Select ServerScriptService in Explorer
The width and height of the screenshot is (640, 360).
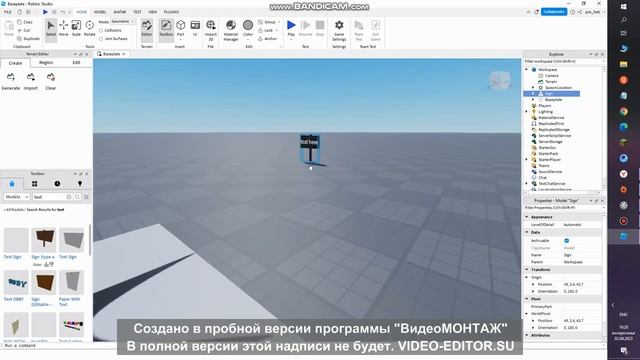[555, 136]
